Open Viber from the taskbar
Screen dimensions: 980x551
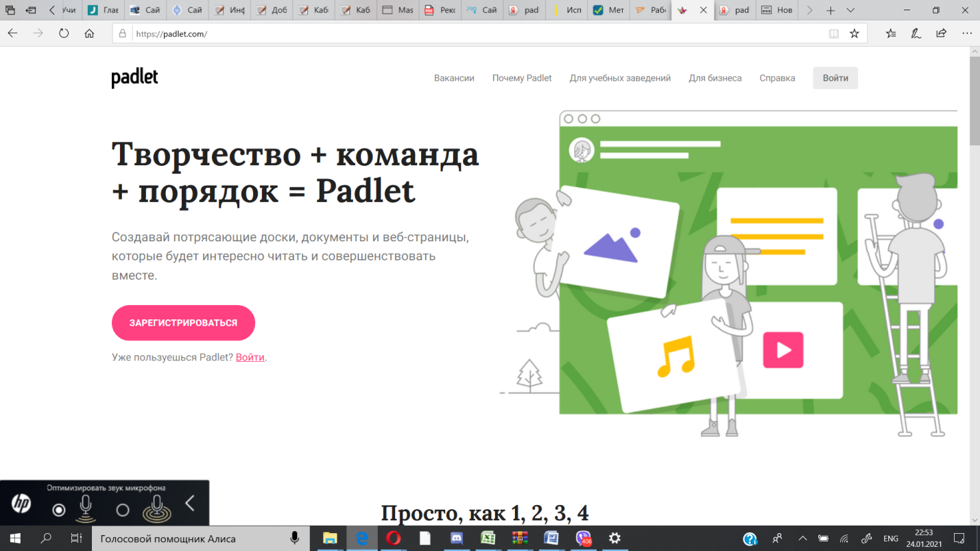(x=583, y=539)
